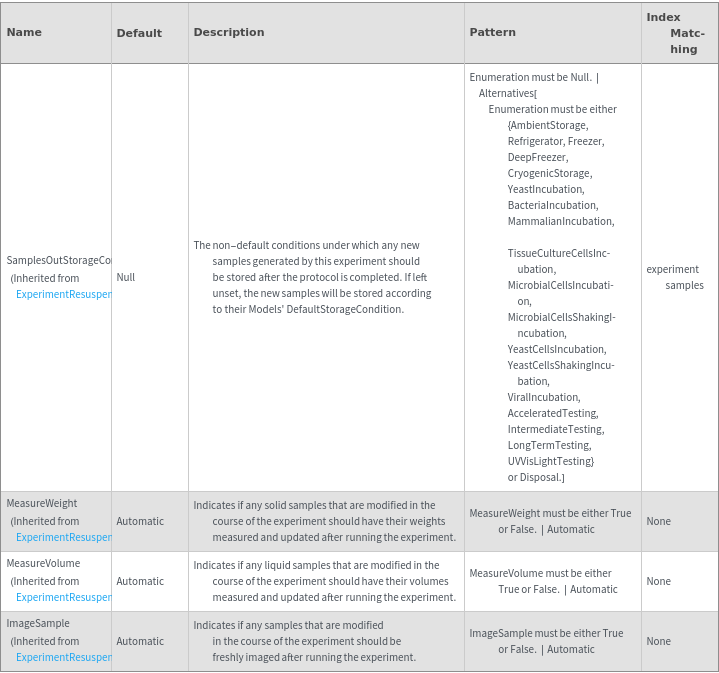Viewport: 719px width, 673px height.
Task: Click the Name column header
Action: [24, 32]
